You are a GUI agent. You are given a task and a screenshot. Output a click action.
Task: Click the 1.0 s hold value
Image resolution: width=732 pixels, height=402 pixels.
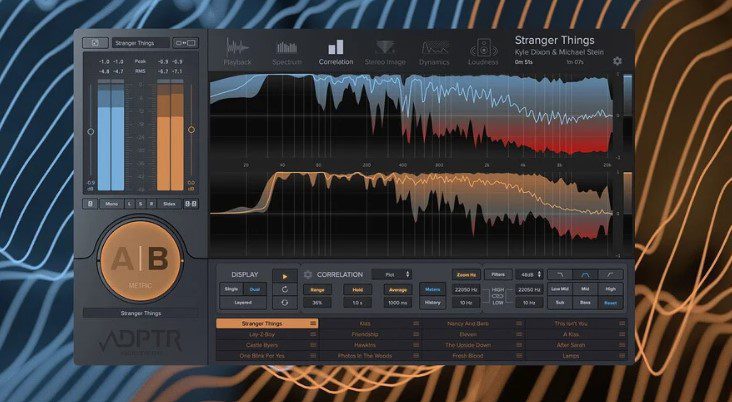tap(358, 303)
